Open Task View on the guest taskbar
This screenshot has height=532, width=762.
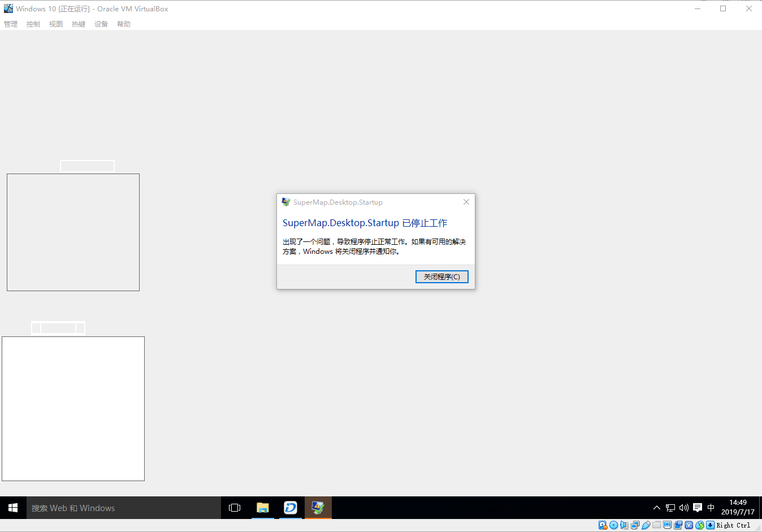[x=235, y=508]
